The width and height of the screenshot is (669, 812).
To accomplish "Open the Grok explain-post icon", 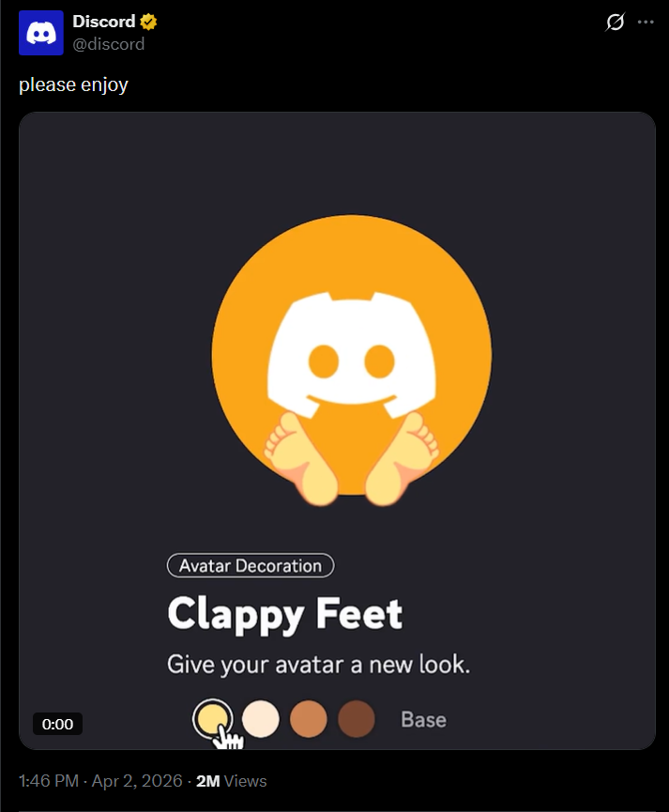I will pos(615,22).
